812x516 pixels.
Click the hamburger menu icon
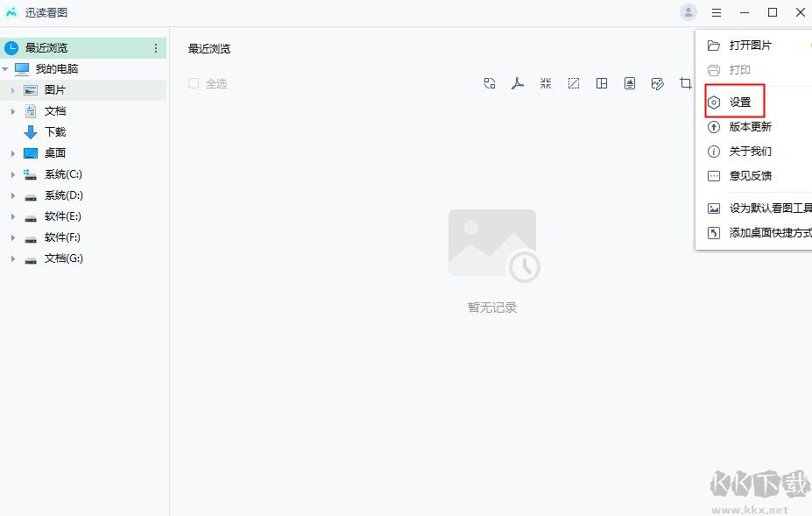point(716,12)
